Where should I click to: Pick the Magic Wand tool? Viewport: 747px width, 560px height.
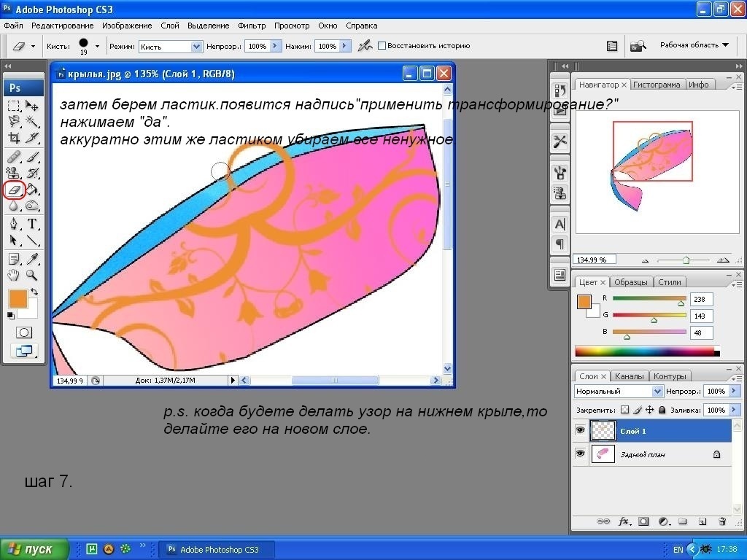(32, 121)
